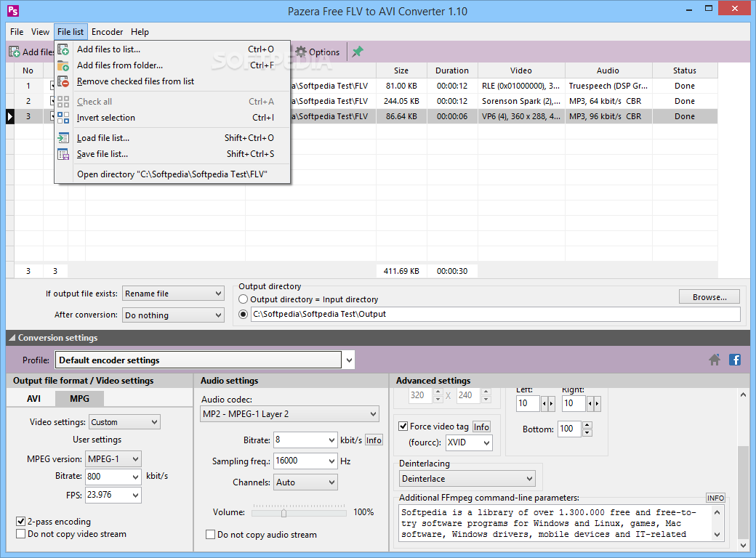
Task: Decrease the Bottom crop value stepper
Action: click(587, 433)
